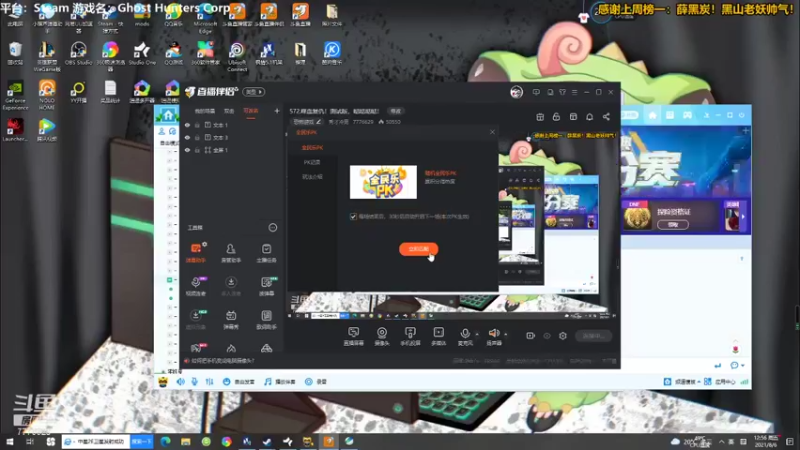Select the 玩法介绍 menu item
The width and height of the screenshot is (800, 450).
click(312, 177)
